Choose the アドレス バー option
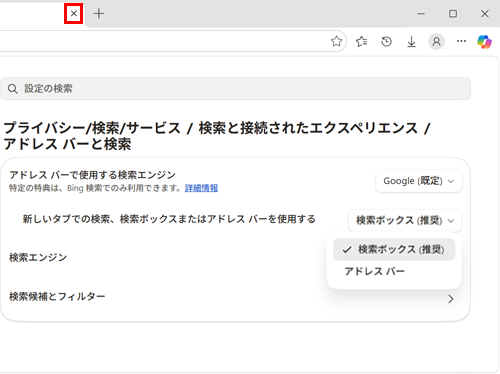 (394, 271)
